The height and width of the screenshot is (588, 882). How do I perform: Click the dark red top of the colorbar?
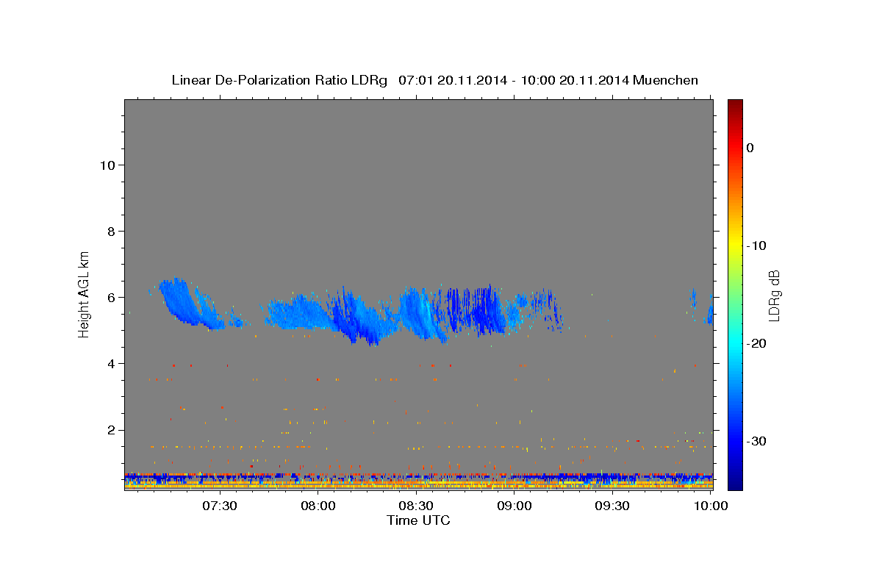(734, 104)
